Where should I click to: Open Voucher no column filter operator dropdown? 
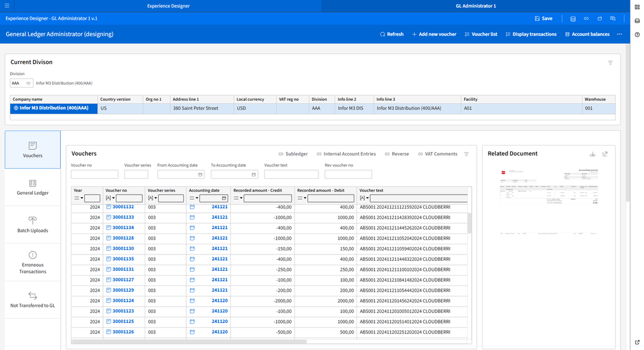111,198
